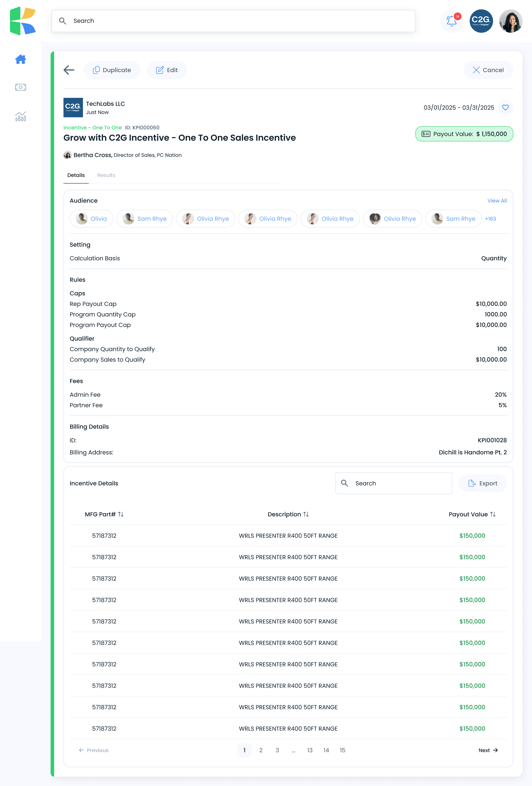The width and height of the screenshot is (532, 786).
Task: Sort by Description column arrows
Action: 306,514
